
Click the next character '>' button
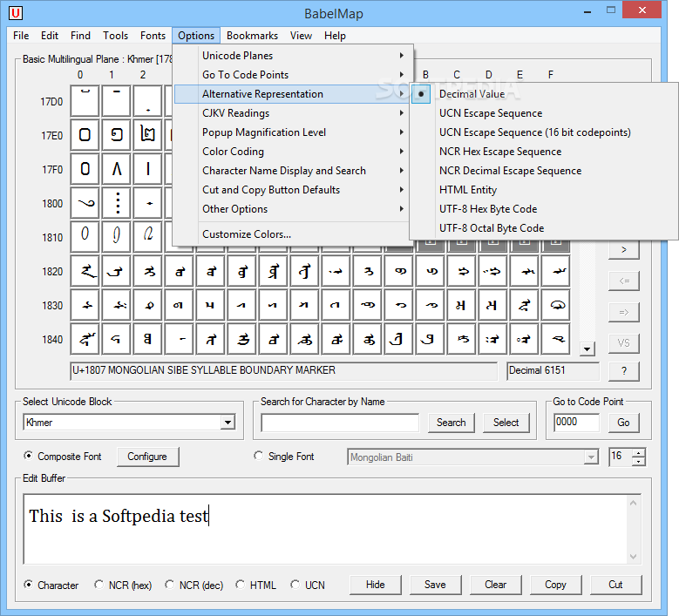pyautogui.click(x=623, y=250)
